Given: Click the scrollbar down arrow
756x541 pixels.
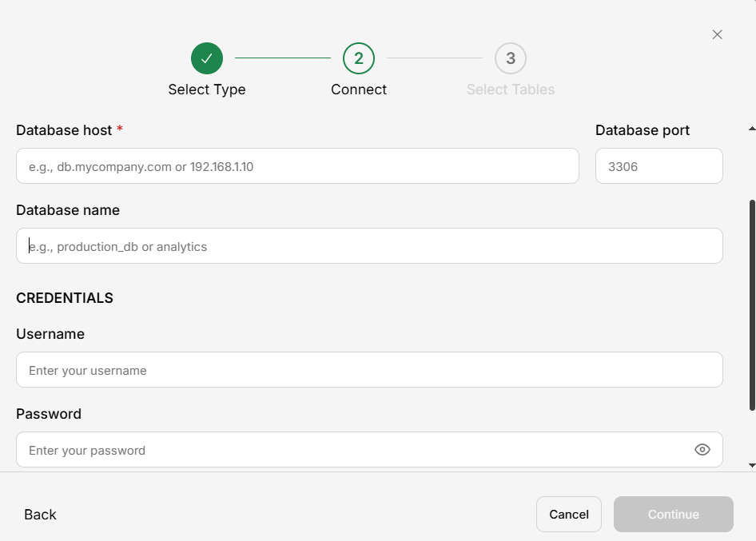Looking at the screenshot, I should click(751, 464).
